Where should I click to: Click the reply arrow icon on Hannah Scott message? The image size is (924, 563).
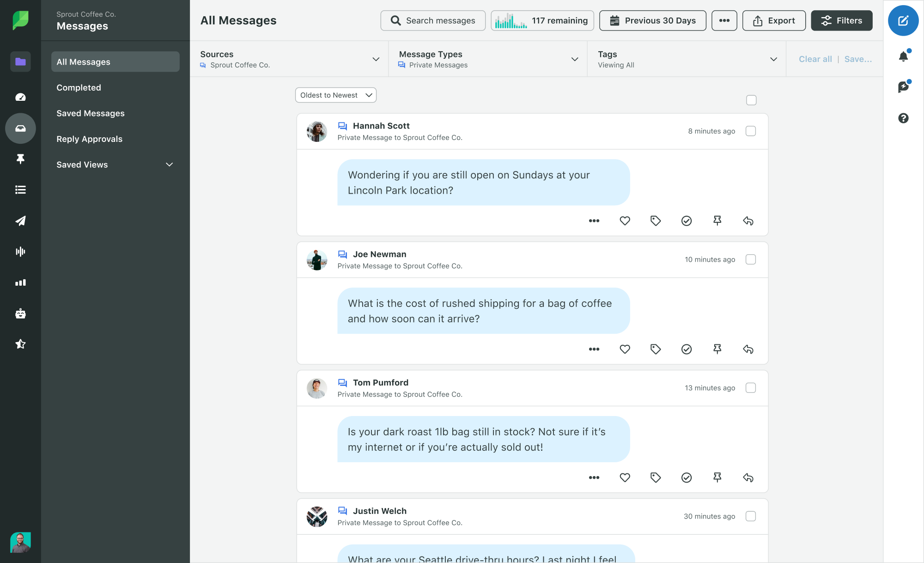(x=748, y=220)
